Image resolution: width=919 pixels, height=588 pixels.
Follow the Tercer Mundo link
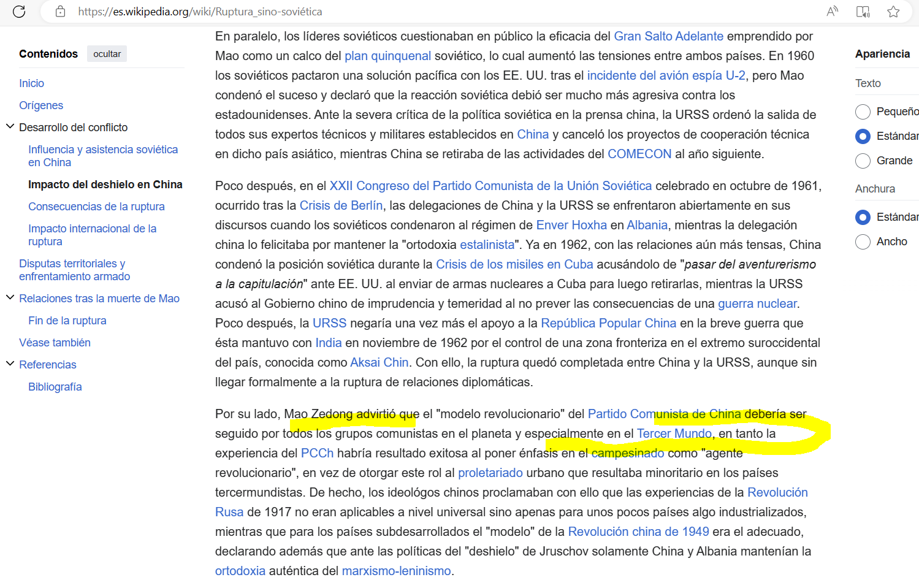click(x=674, y=433)
